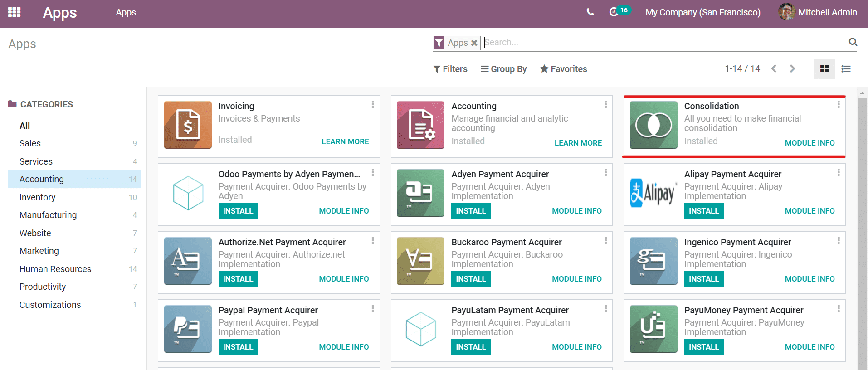The image size is (868, 370).
Task: Click Mitchell Admin user avatar
Action: pyautogui.click(x=787, y=12)
